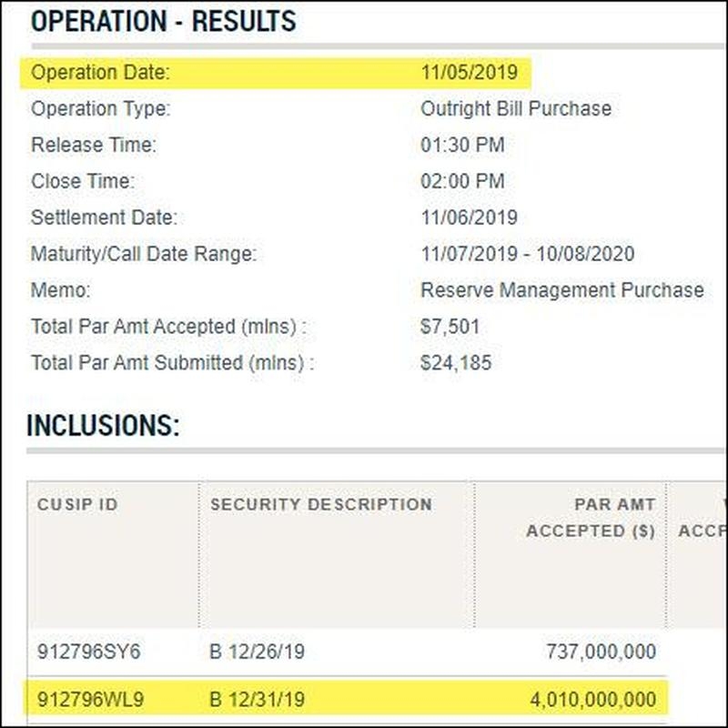
Task: Click the total accepted amount $7,501
Action: pyautogui.click(x=450, y=327)
